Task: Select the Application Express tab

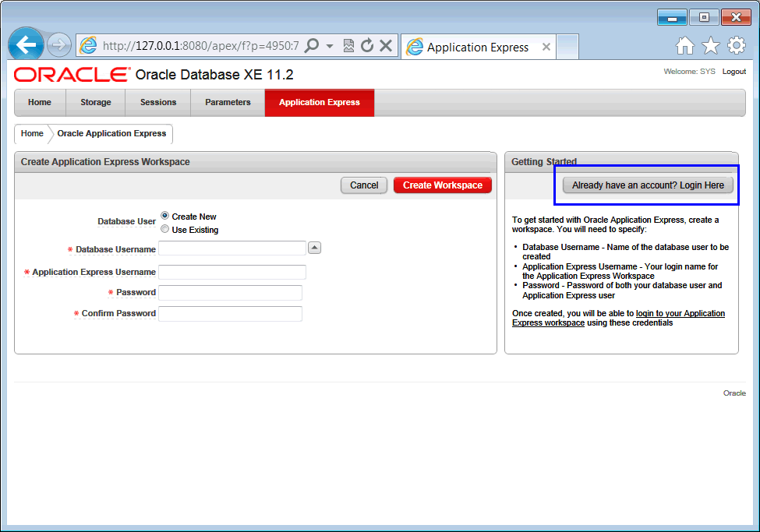Action: pos(320,102)
